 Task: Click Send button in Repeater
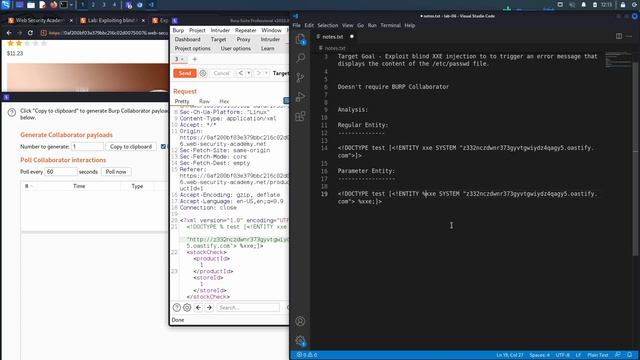click(x=185, y=73)
